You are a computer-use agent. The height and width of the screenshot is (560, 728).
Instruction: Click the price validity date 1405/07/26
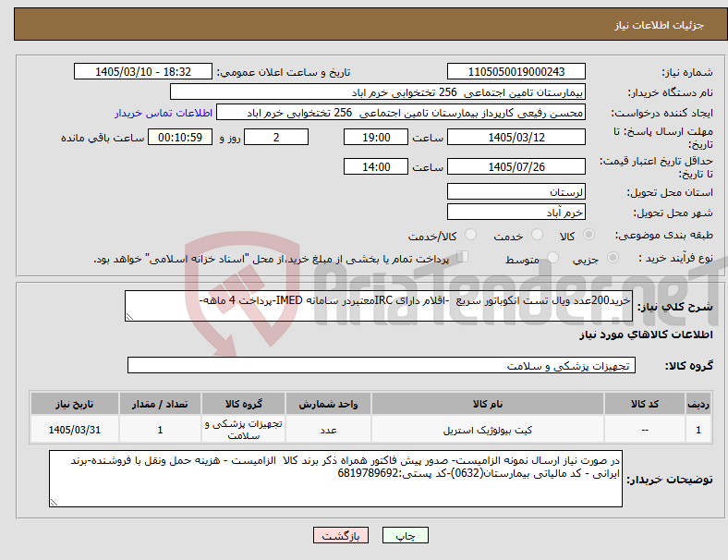pos(516,166)
